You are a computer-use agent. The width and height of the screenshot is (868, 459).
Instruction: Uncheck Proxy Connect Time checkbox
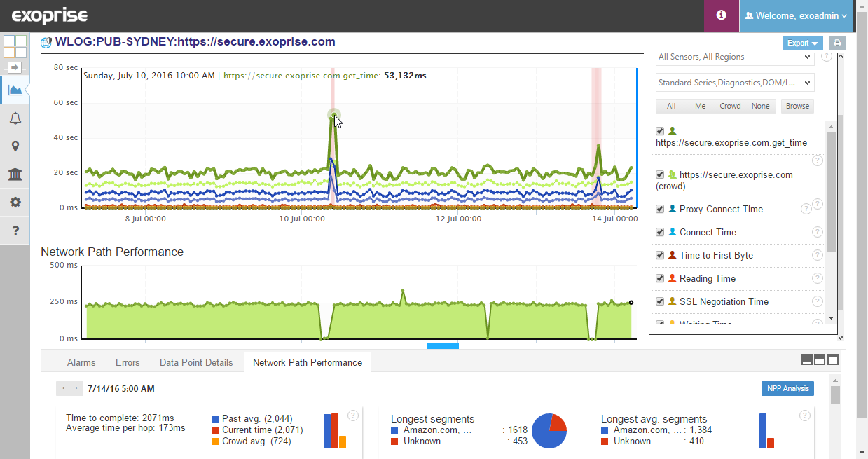click(660, 209)
